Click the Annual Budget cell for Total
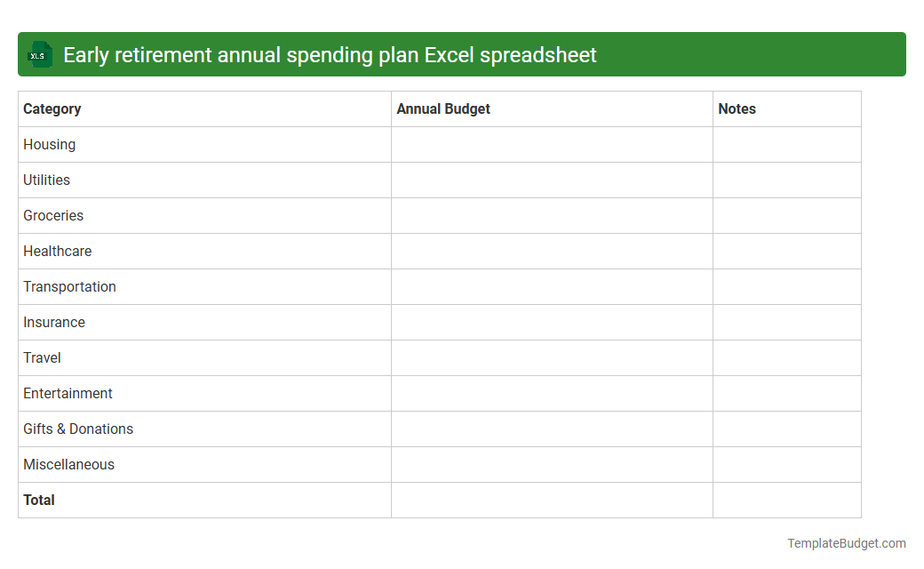Viewport: 924px width, 569px height. [x=551, y=500]
